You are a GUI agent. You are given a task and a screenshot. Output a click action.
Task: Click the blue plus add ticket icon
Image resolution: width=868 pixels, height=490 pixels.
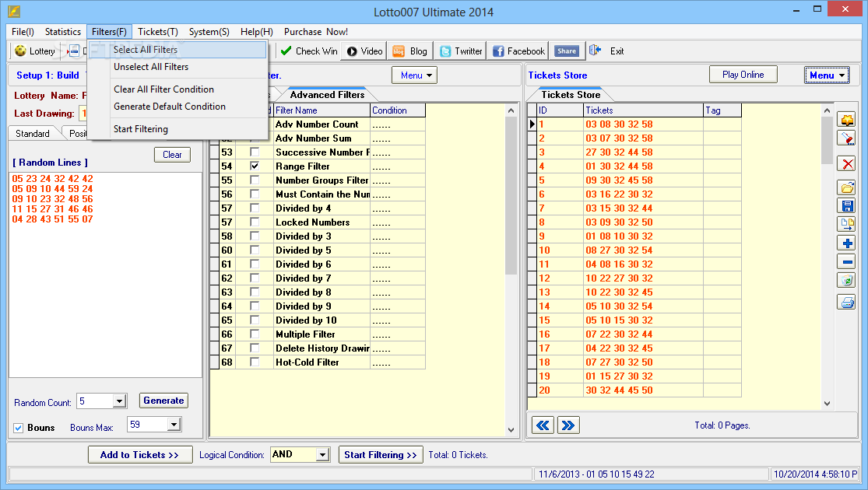[x=846, y=243]
